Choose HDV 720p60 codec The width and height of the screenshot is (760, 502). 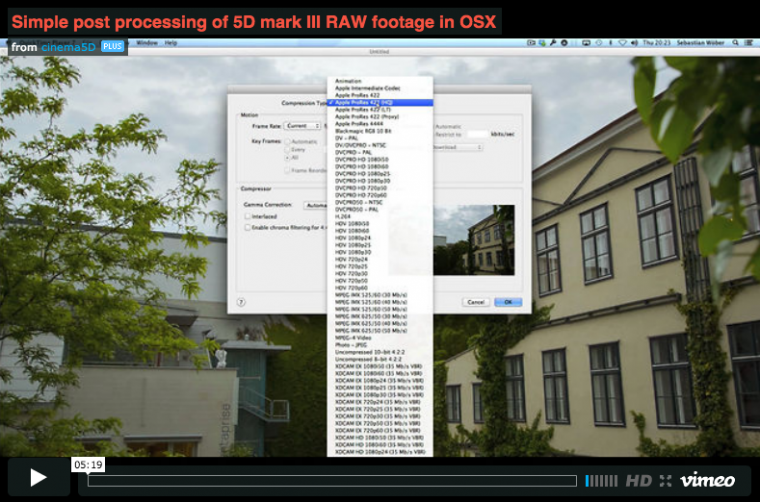click(x=380, y=288)
